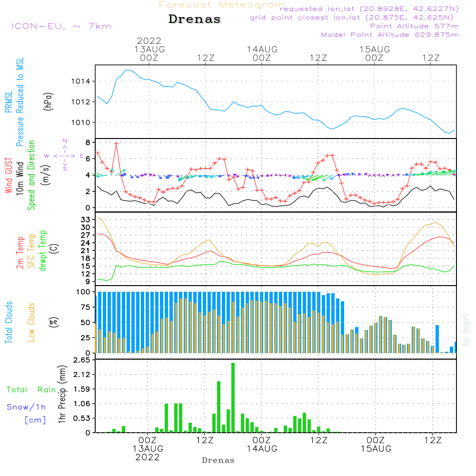Viewport: 476px width, 476px height.
Task: Click the blue 'Total Clouds' label
Action: (9, 322)
